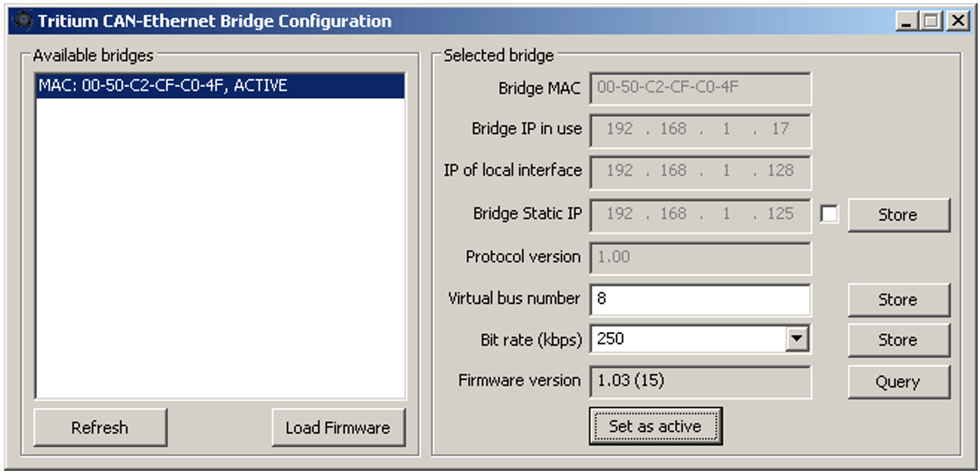The height and width of the screenshot is (474, 980).
Task: Close the Bridge Configuration window
Action: 958,20
